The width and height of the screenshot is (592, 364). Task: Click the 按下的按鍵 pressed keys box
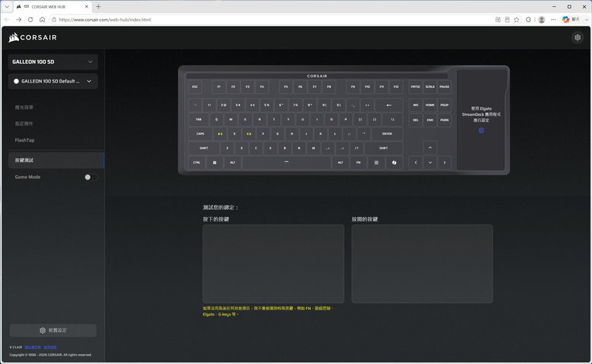click(273, 264)
